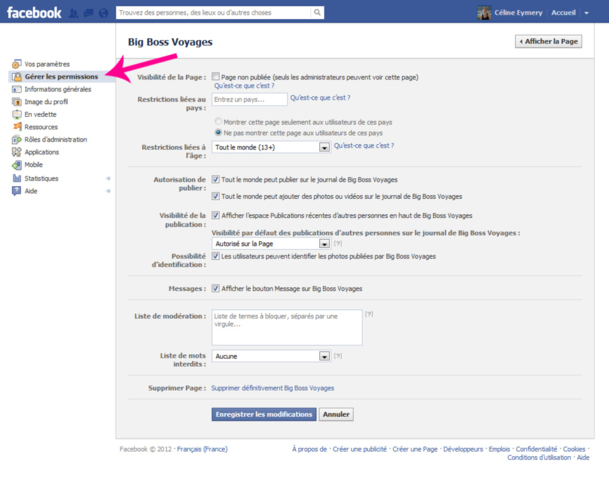This screenshot has width=609, height=479.
Task: Click Créer une Page footer link
Action: click(415, 449)
